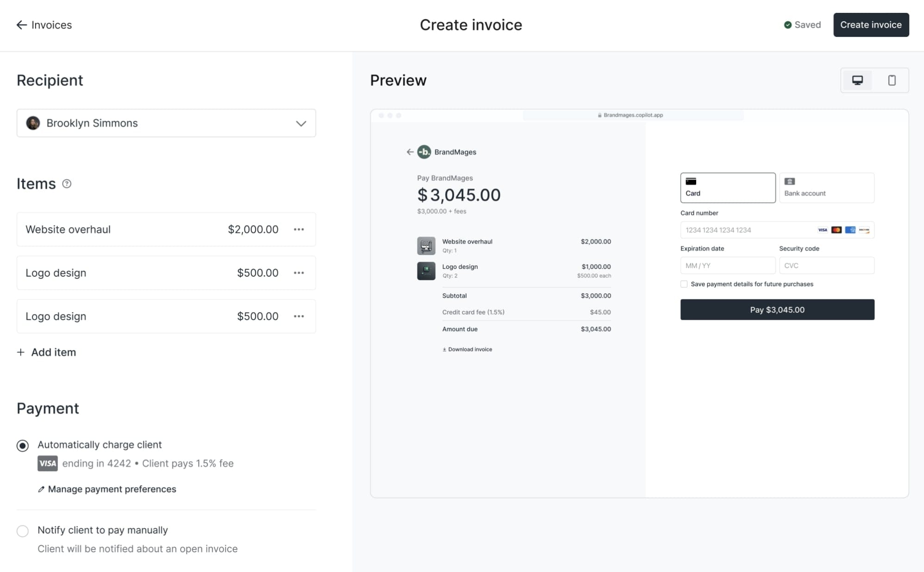Switch preview to mobile view
This screenshot has width=924, height=572.
point(891,80)
